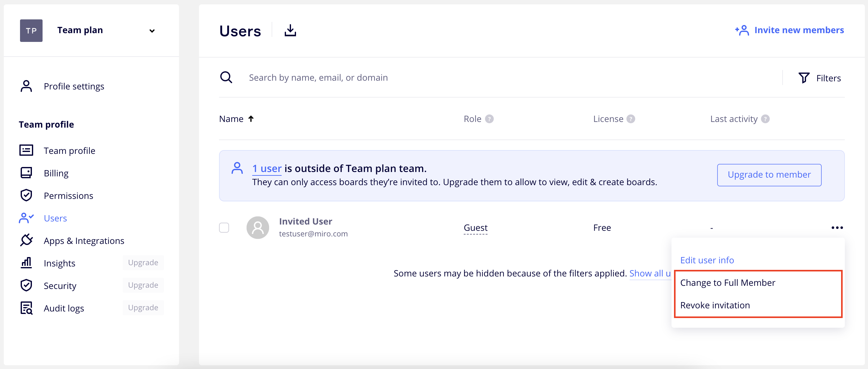Viewport: 868px width, 369px height.
Task: Click the License help question mark icon
Action: click(x=631, y=119)
